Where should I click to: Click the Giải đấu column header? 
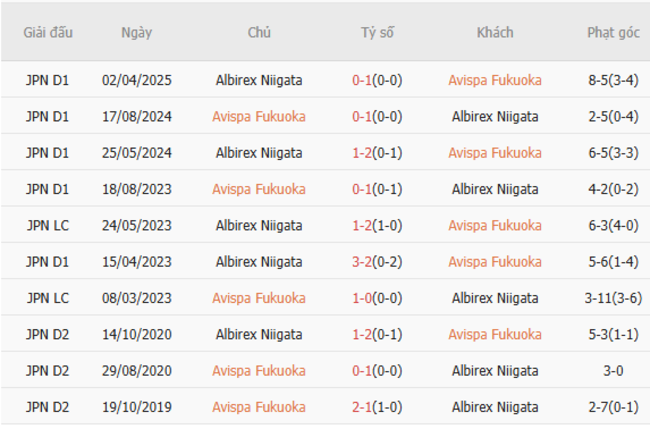pos(47,33)
